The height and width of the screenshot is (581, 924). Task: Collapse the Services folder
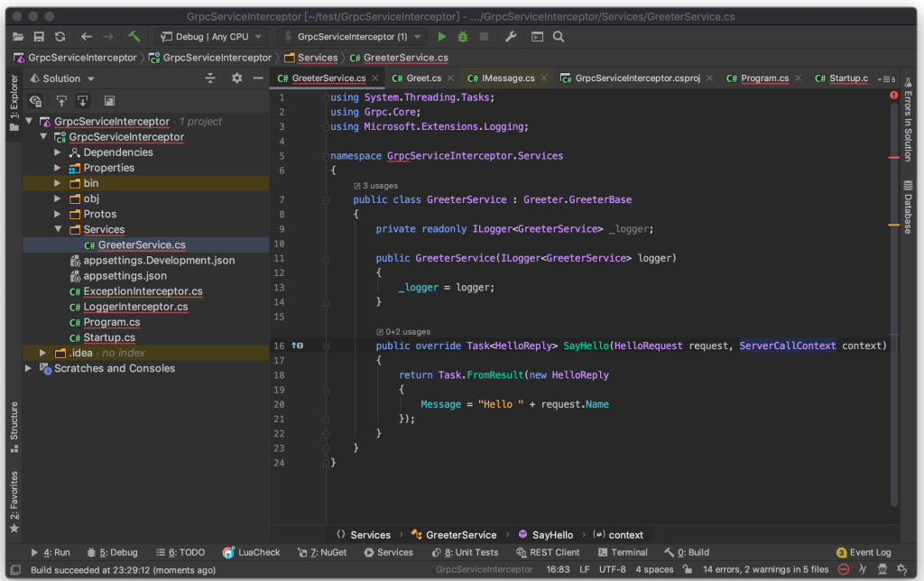58,229
